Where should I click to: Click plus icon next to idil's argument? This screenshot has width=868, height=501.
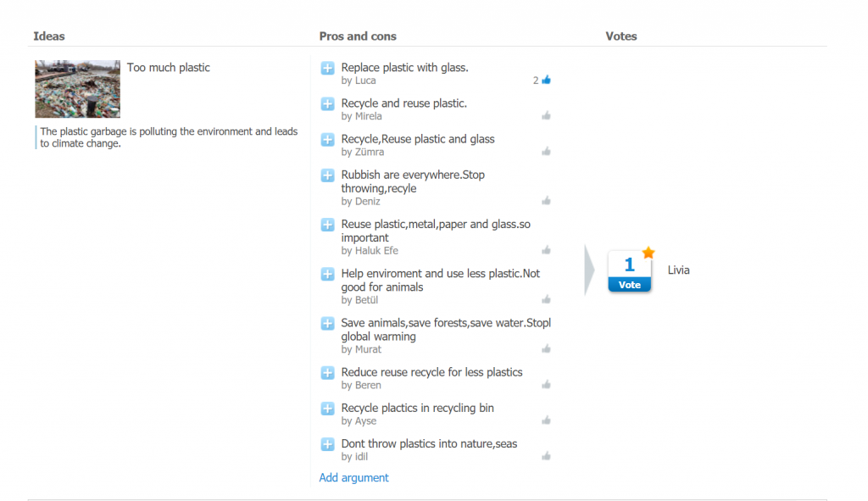click(327, 444)
